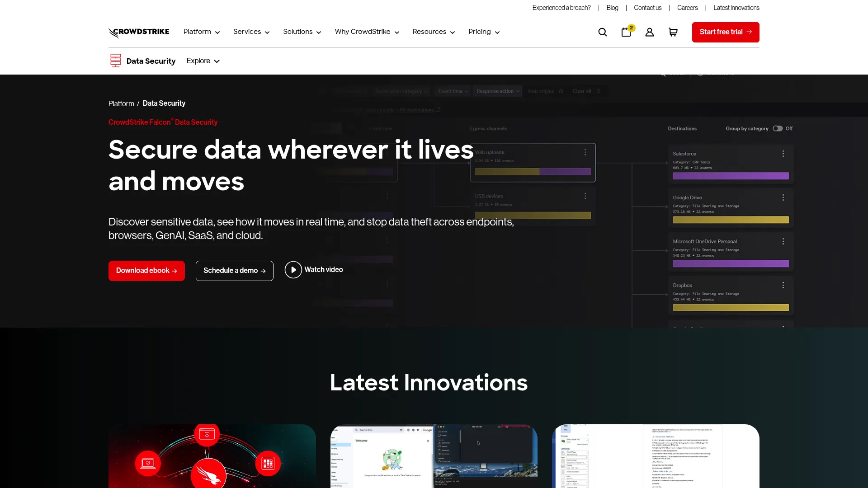Open Experienced a breach? link
The image size is (868, 488).
coord(561,8)
